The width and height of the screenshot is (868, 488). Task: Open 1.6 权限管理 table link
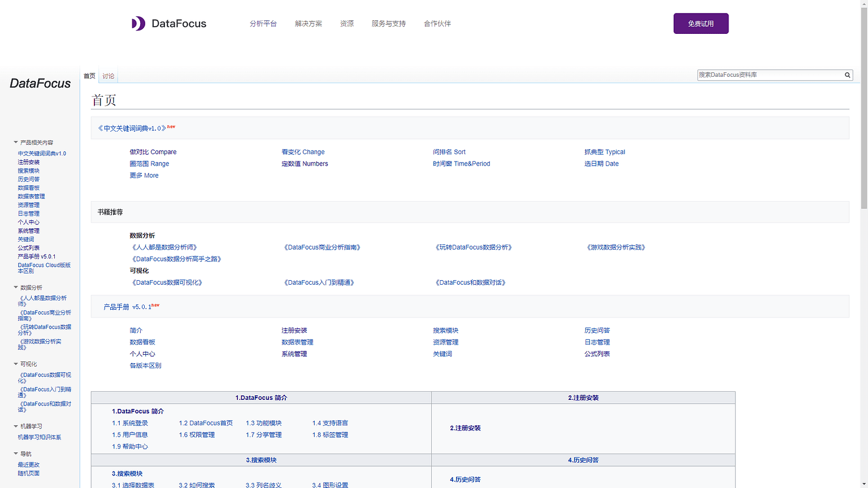click(x=197, y=435)
